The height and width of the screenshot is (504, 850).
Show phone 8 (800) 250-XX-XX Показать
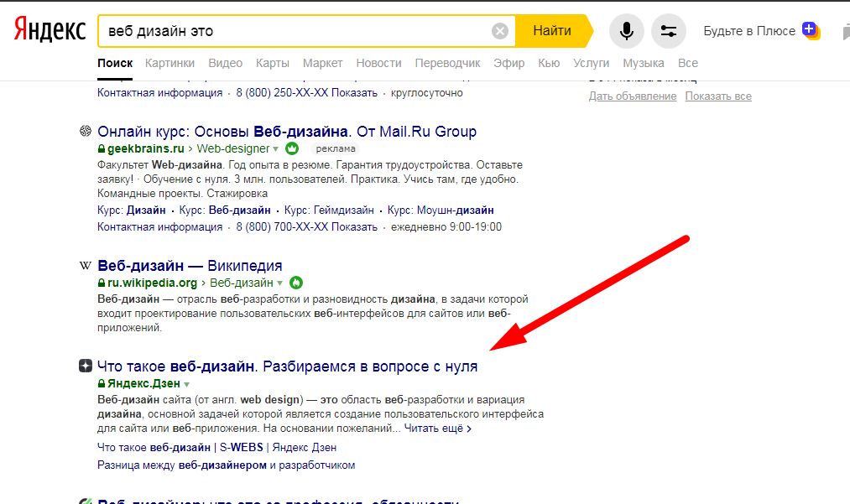[x=307, y=93]
